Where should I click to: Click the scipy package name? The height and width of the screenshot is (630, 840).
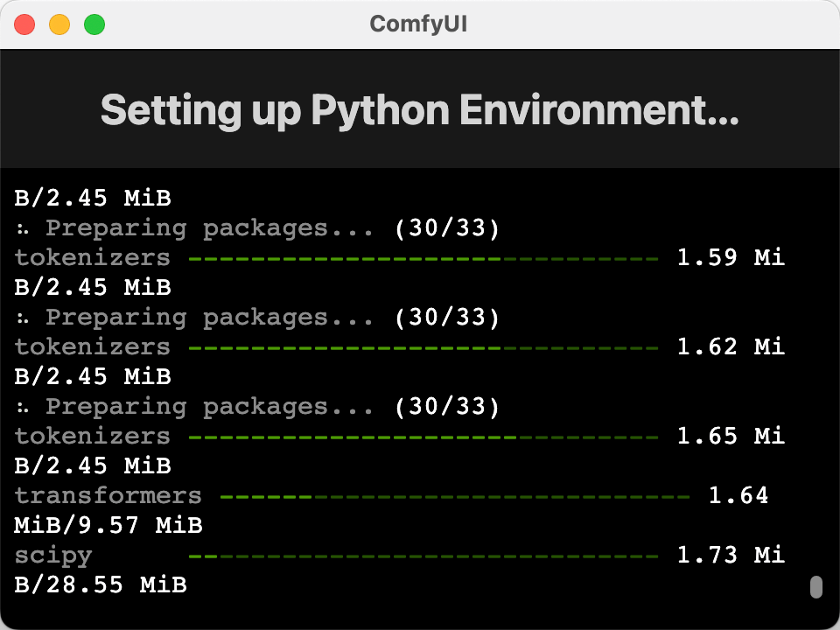[x=53, y=556]
